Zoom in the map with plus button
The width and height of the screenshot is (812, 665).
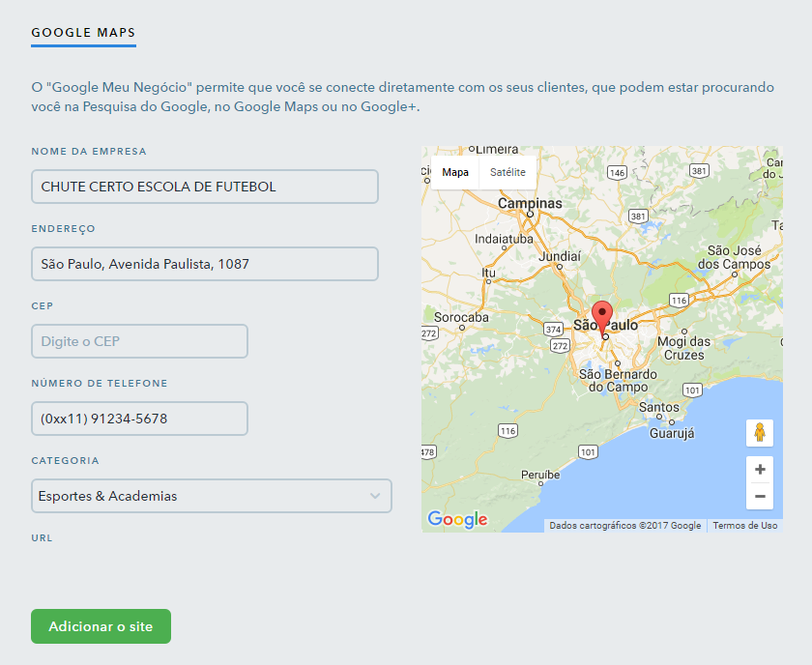tap(760, 470)
